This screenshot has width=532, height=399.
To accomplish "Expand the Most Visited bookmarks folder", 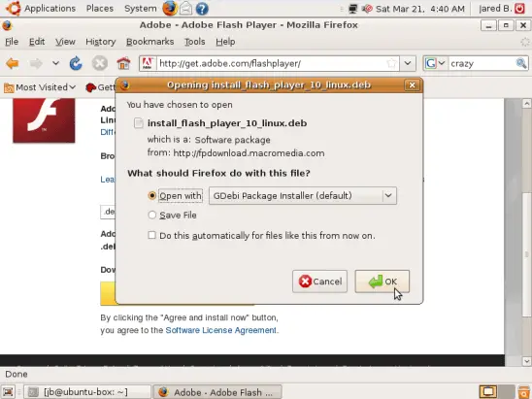I will 40,87.
